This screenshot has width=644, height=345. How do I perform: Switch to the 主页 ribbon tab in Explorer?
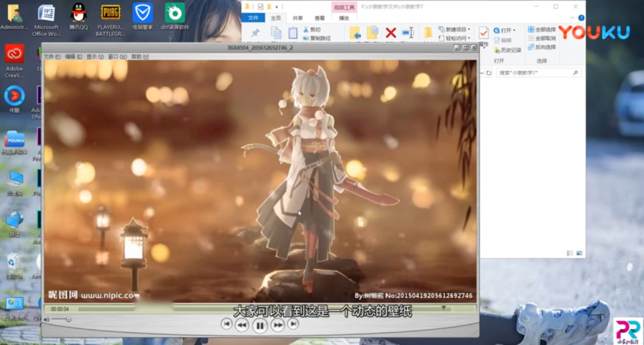pos(275,18)
